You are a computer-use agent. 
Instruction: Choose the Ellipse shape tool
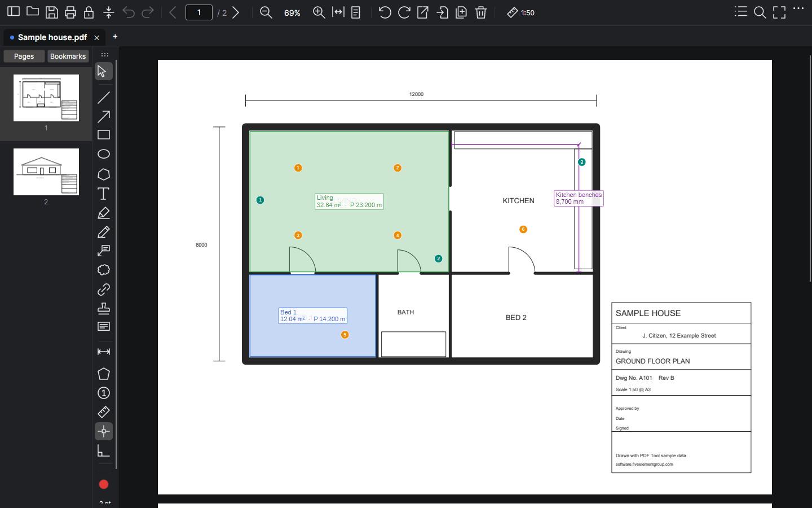104,154
